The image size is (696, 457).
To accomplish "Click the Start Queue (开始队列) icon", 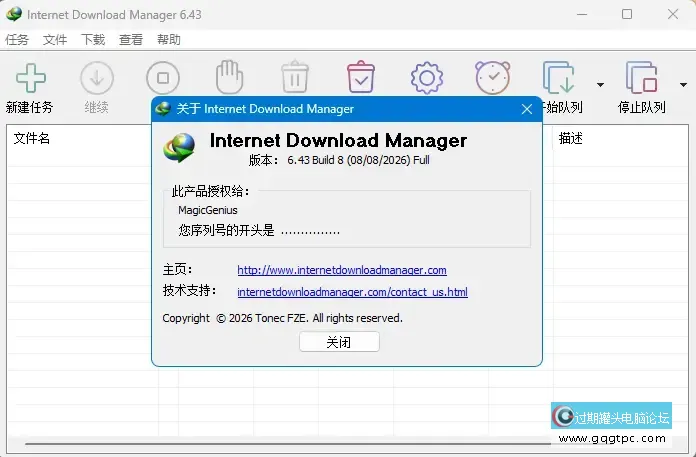I will coord(559,77).
